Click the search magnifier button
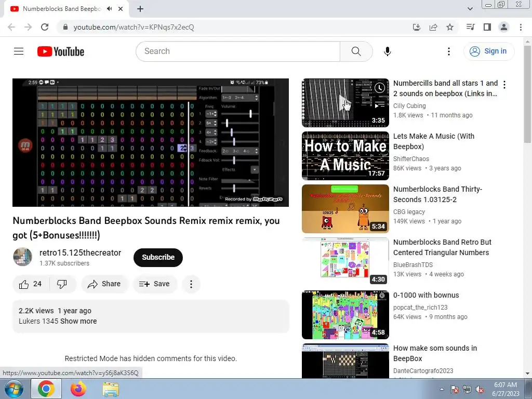This screenshot has width=532, height=399. pos(356,51)
